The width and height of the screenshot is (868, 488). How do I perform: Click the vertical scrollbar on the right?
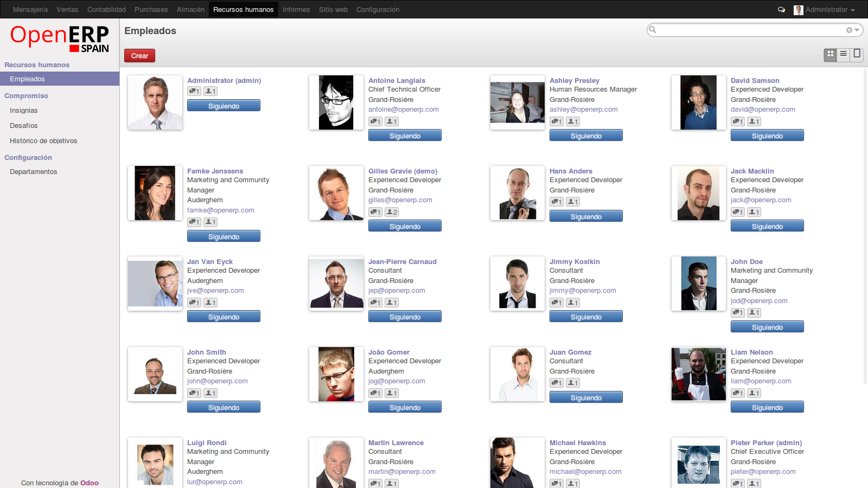[x=865, y=225]
